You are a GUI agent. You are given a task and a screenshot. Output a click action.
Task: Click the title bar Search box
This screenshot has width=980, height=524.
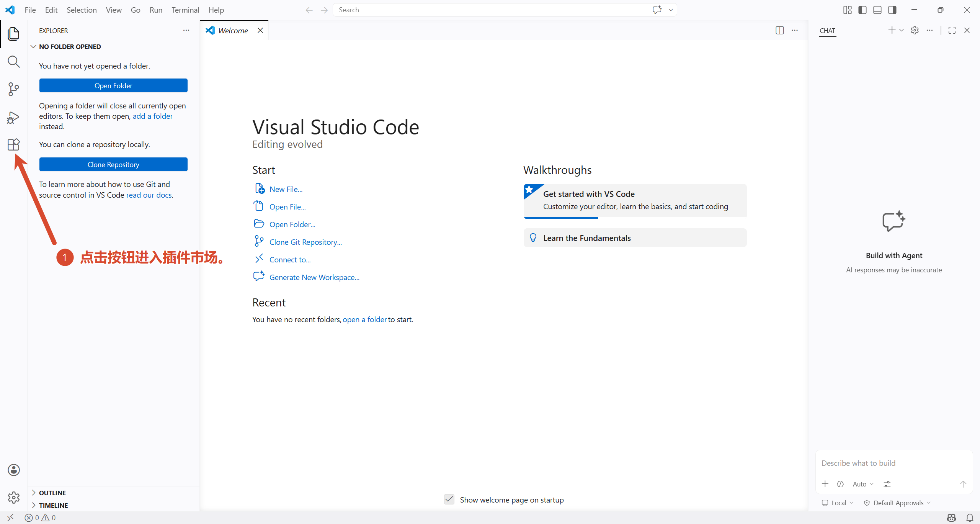click(490, 10)
